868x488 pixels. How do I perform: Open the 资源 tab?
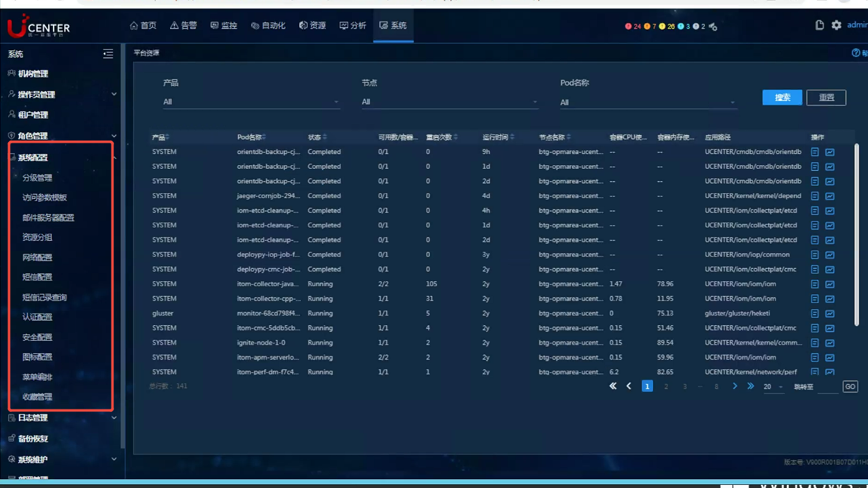point(313,26)
